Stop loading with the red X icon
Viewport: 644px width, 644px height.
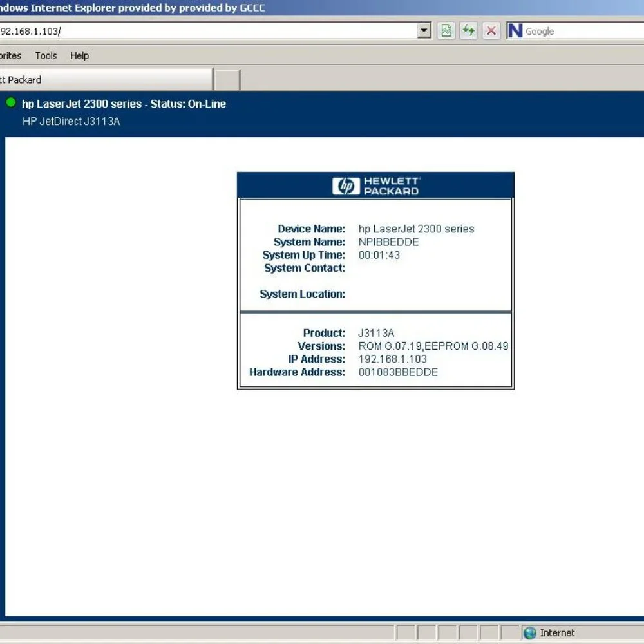(x=491, y=31)
